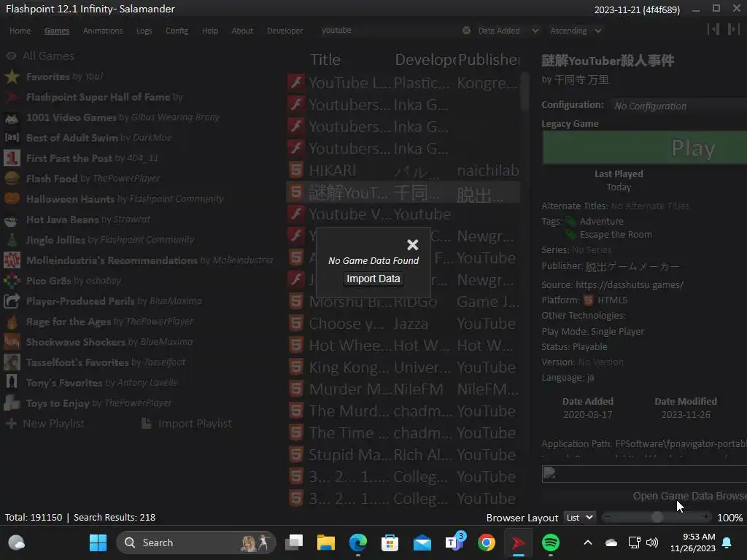Clear the youtube search with the X icon
This screenshot has height=560, width=747.
(466, 31)
